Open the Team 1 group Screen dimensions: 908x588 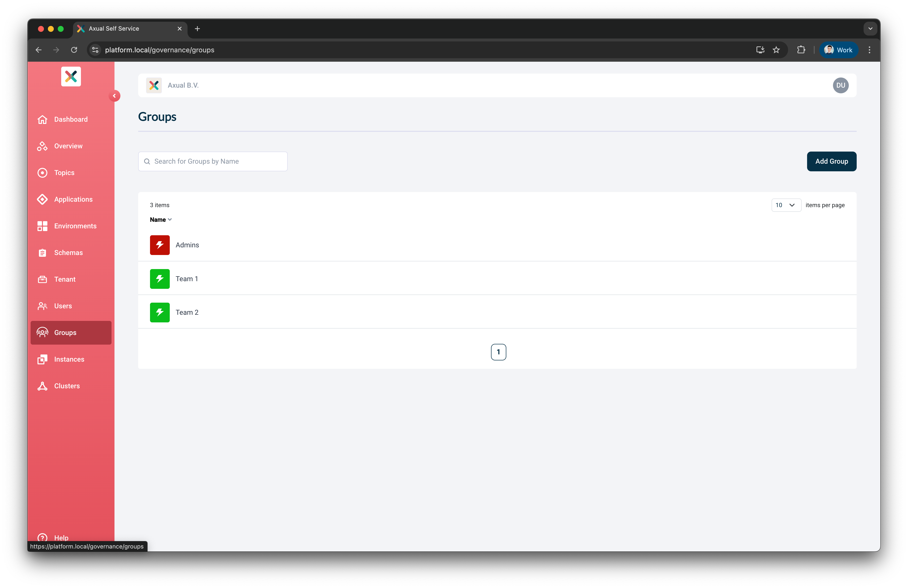click(187, 279)
